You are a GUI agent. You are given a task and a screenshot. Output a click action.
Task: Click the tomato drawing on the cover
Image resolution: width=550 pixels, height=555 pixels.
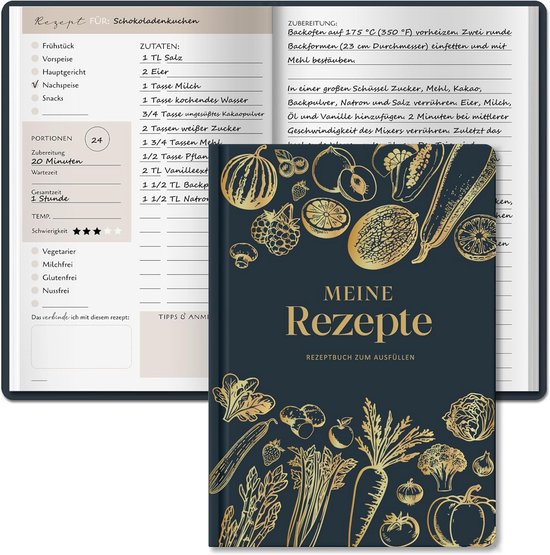400,529
